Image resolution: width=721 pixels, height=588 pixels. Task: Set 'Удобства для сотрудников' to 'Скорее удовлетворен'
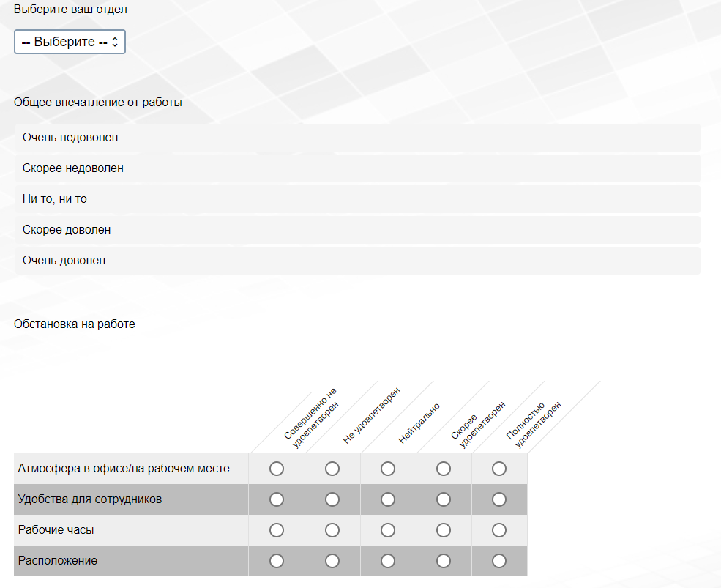click(444, 499)
